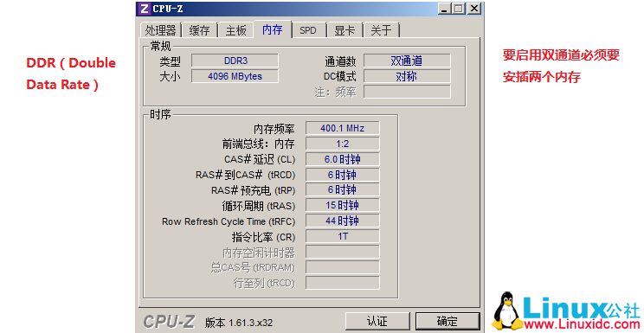Click the 15 时钟 tRAS value

342,205
